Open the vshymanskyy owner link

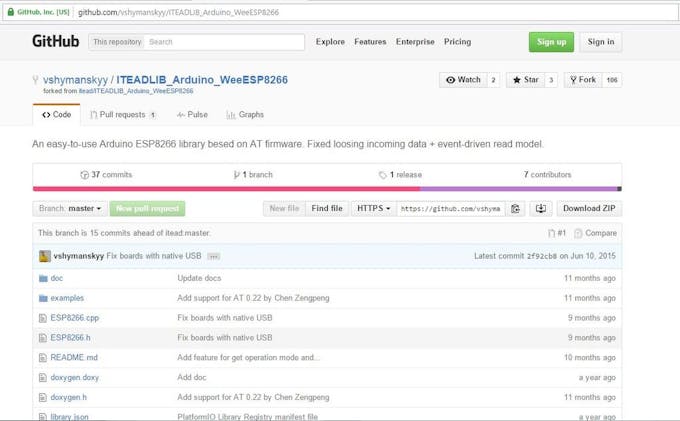pyautogui.click(x=75, y=80)
